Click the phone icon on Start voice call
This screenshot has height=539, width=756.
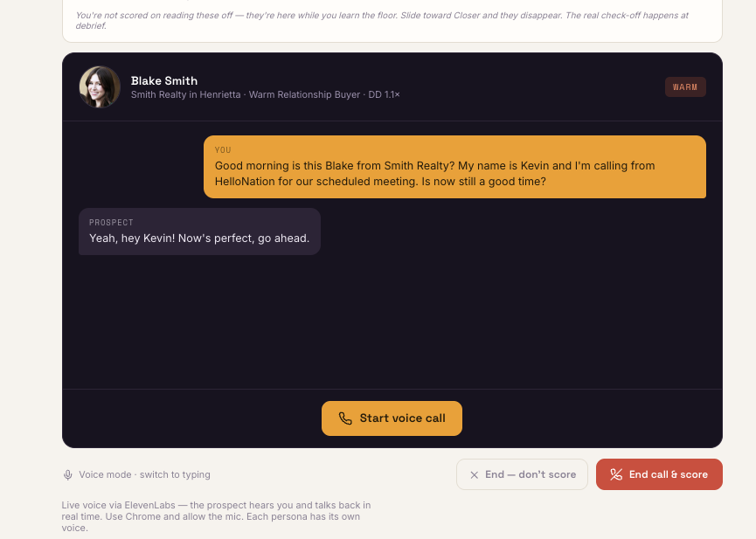point(345,418)
